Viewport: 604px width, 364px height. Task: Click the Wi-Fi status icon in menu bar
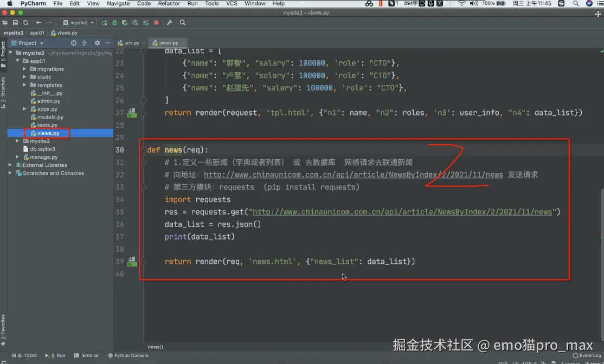click(x=461, y=3)
